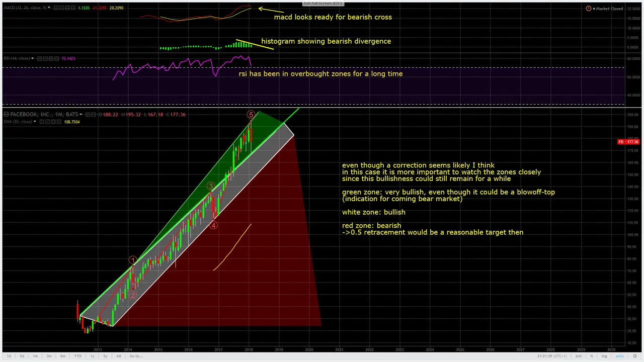Open format settings icon for FACEBOOK series
Image resolution: width=644 pixels, height=362 pixels.
[x=94, y=115]
